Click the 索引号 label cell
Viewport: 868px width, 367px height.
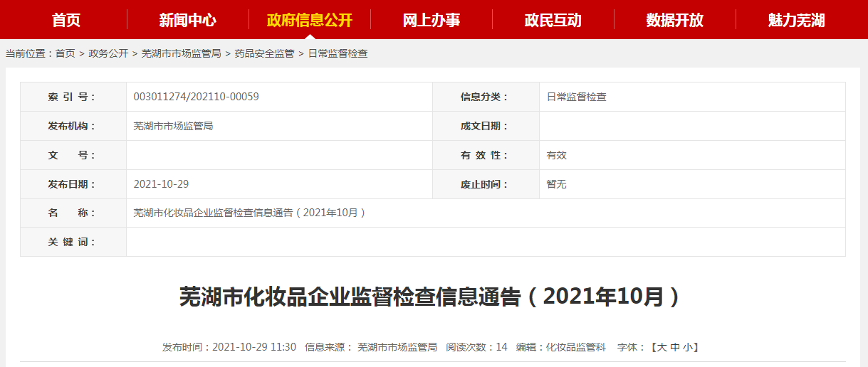click(73, 97)
